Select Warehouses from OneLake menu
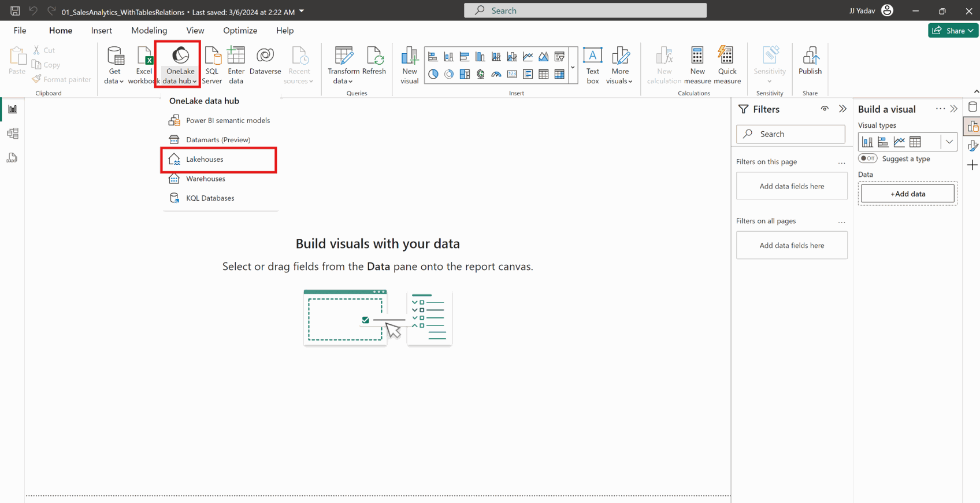Image resolution: width=980 pixels, height=503 pixels. (x=220, y=179)
